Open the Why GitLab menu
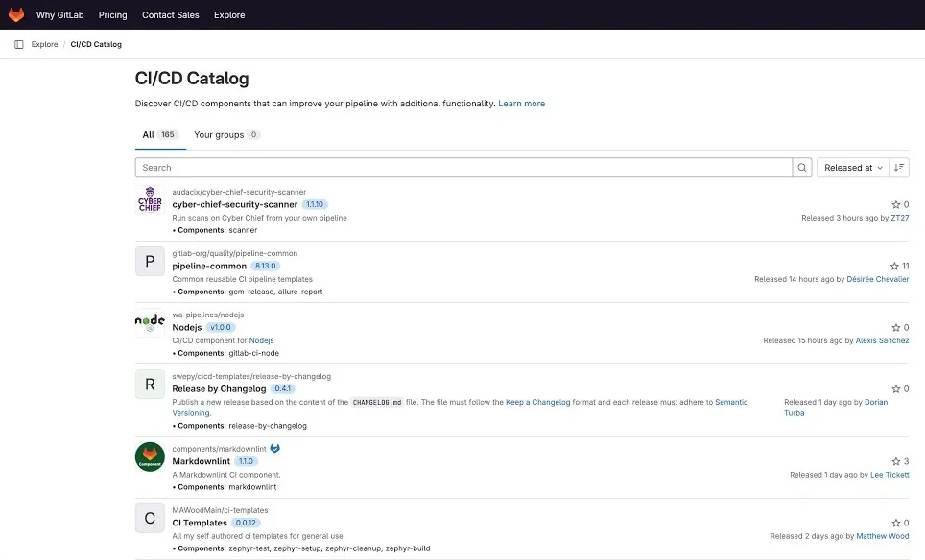925x560 pixels. pos(60,14)
